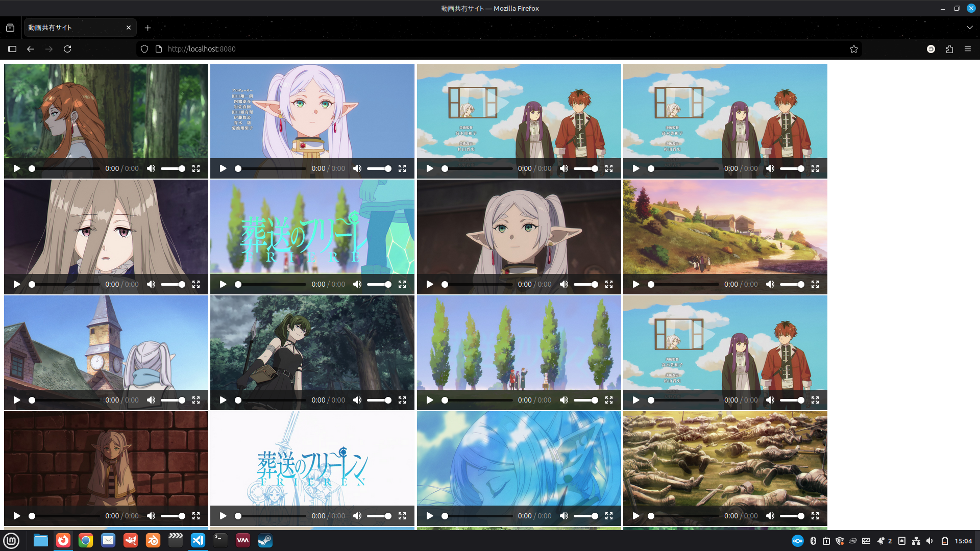Mute the forest scene video top-left

pyautogui.click(x=151, y=168)
